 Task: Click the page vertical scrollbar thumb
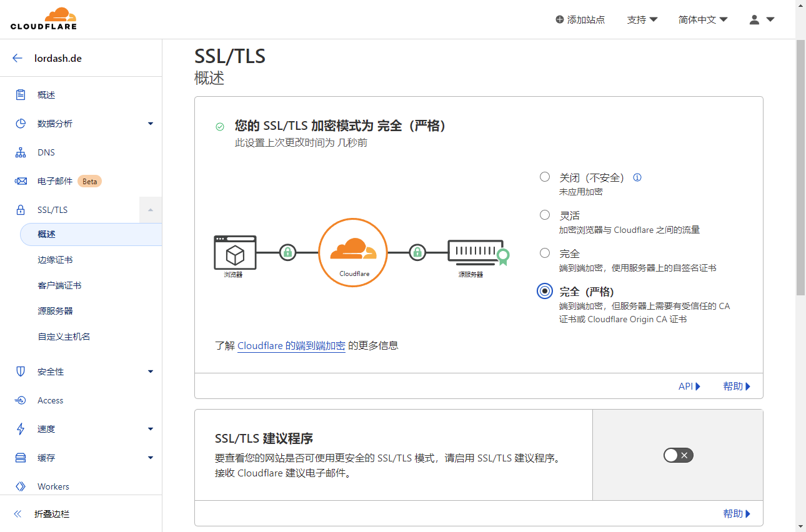click(x=800, y=167)
